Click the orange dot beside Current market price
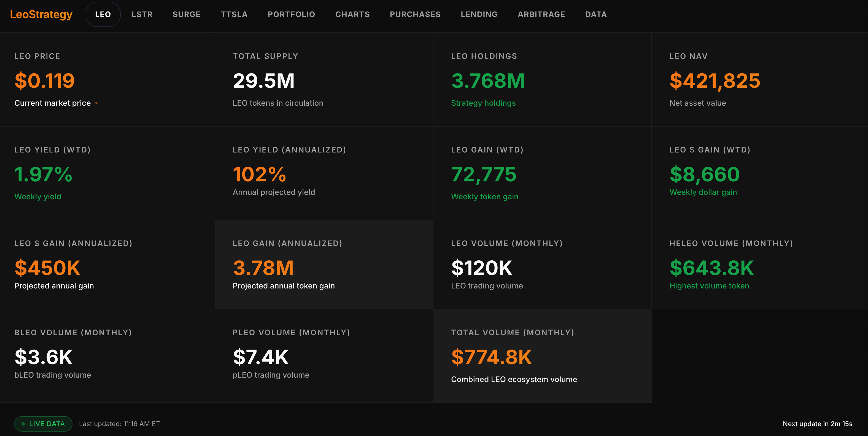868x436 pixels. (x=96, y=103)
